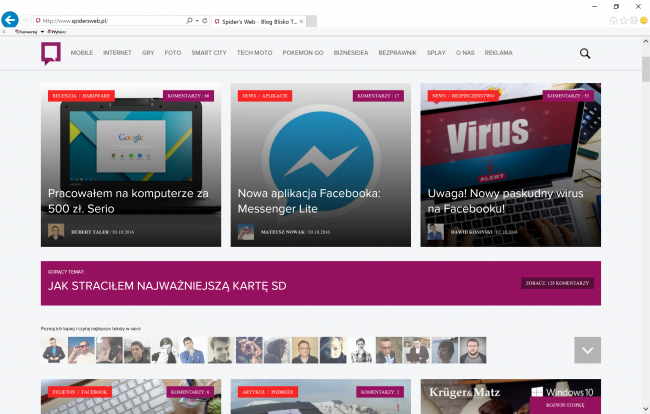The height and width of the screenshot is (414, 650).
Task: Open the BEZPRAWNIK menu item
Action: point(398,53)
